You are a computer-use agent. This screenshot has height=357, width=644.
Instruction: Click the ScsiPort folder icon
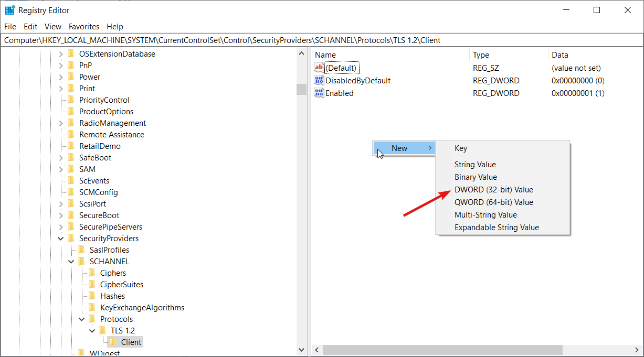point(71,203)
